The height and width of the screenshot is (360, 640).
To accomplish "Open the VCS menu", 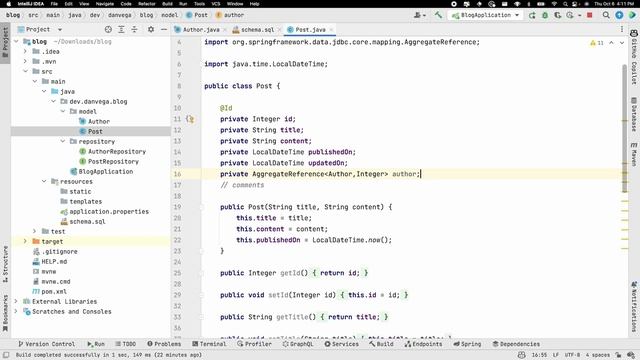I will (x=216, y=4).
